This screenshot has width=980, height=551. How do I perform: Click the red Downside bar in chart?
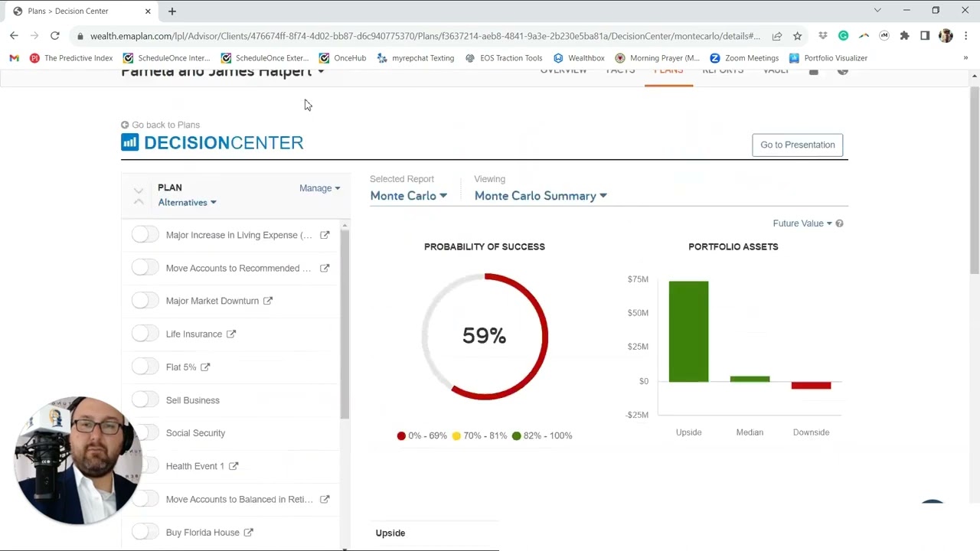pyautogui.click(x=811, y=386)
